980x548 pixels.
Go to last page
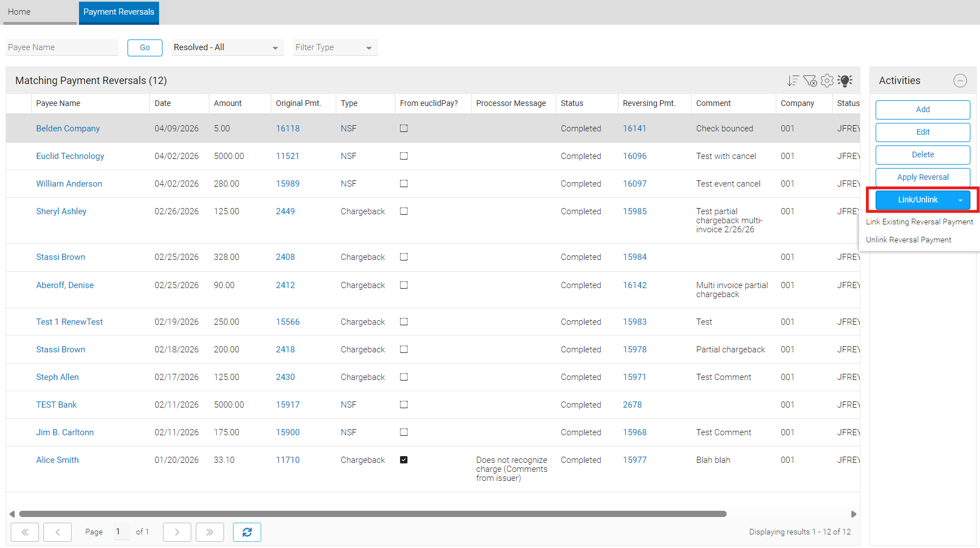click(x=210, y=532)
